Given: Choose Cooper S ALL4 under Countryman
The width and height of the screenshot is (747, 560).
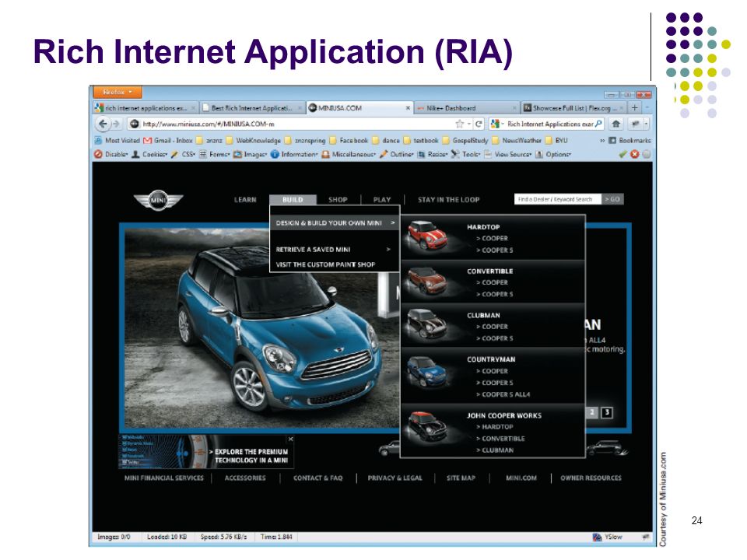Looking at the screenshot, I should 503,394.
